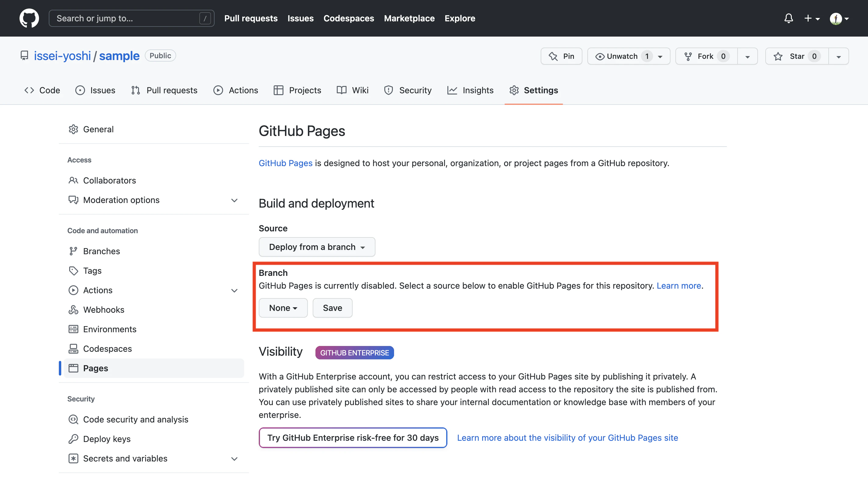Open the notifications bell
868x481 pixels.
pos(788,18)
